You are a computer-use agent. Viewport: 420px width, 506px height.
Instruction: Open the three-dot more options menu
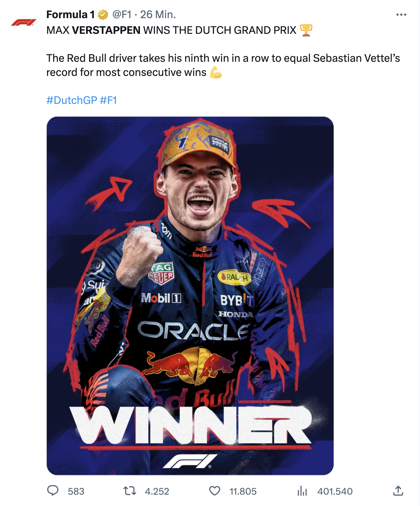[x=401, y=15]
